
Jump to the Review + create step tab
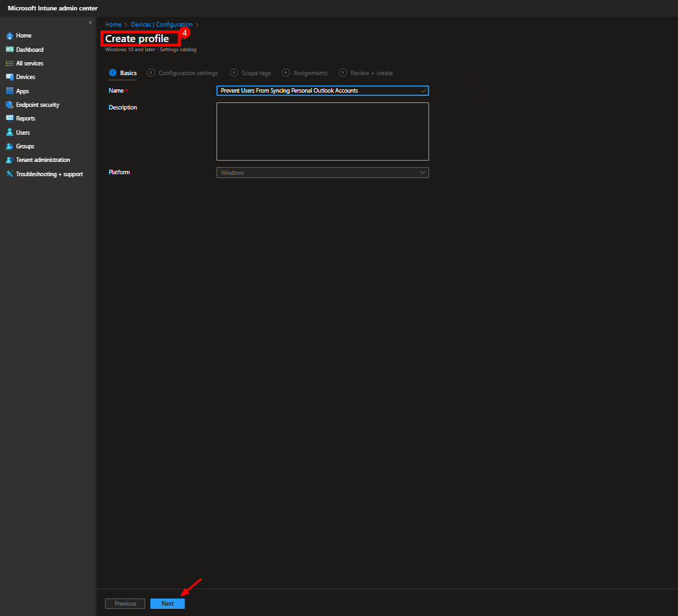[x=366, y=73]
